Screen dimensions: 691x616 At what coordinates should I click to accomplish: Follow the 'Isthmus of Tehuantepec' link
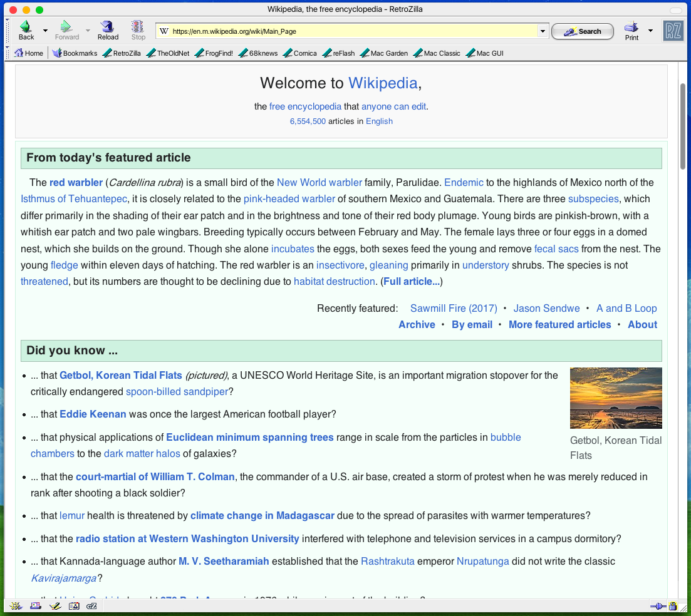[x=73, y=198]
